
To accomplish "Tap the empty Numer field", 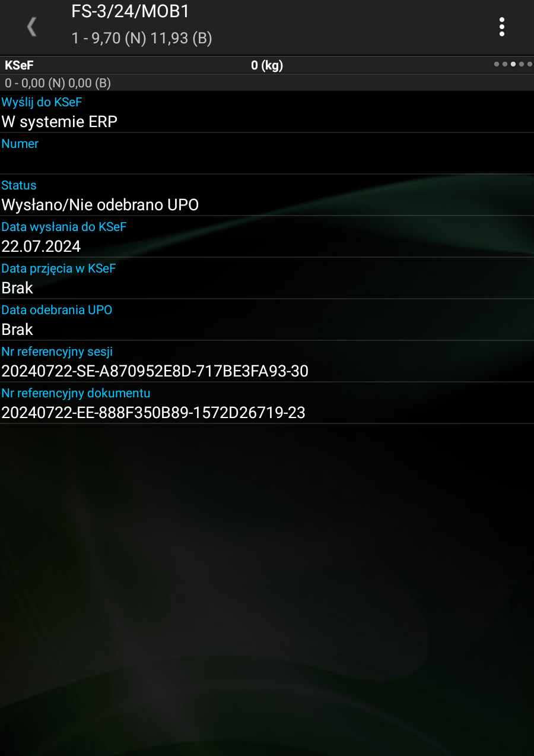I will [x=267, y=153].
